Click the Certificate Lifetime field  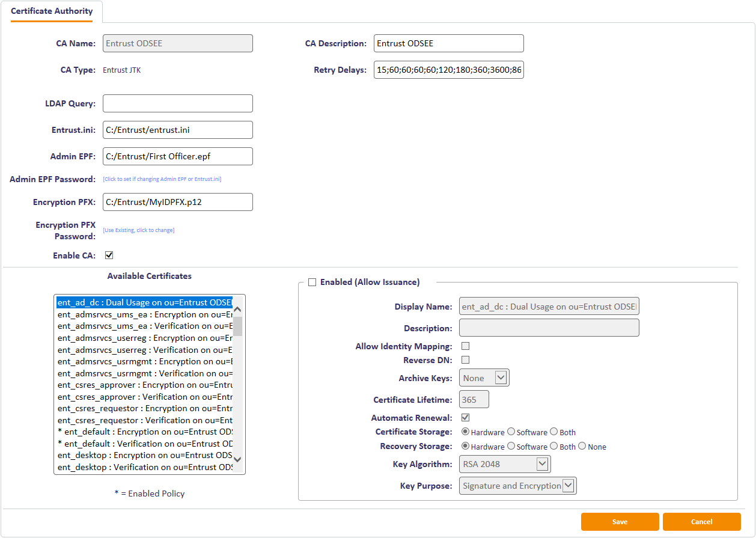[474, 400]
